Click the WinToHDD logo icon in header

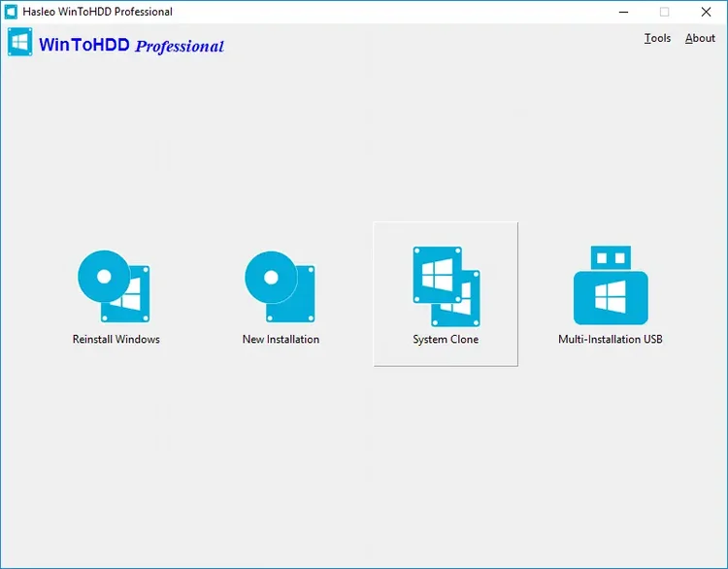[x=20, y=42]
